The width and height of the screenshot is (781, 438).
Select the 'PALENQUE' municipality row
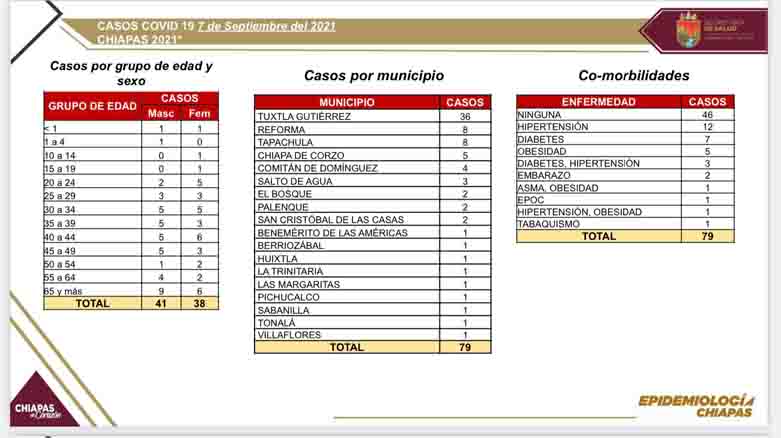point(373,207)
